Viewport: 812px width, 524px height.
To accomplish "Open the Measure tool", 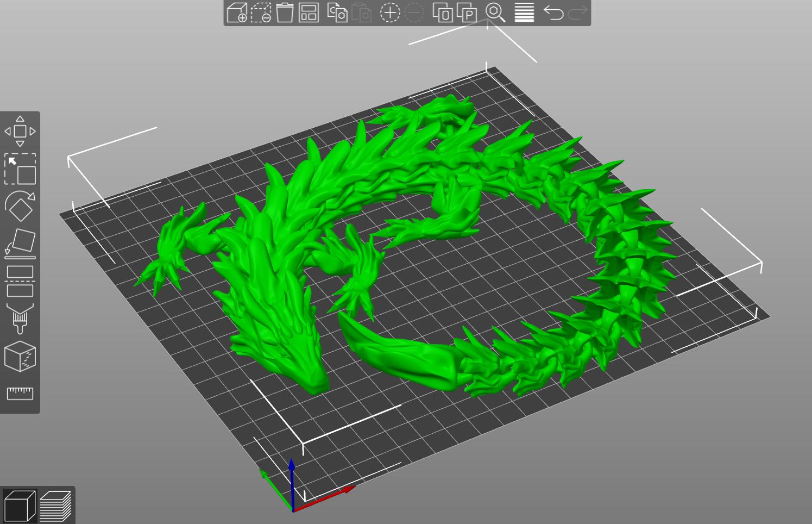I will (20, 394).
